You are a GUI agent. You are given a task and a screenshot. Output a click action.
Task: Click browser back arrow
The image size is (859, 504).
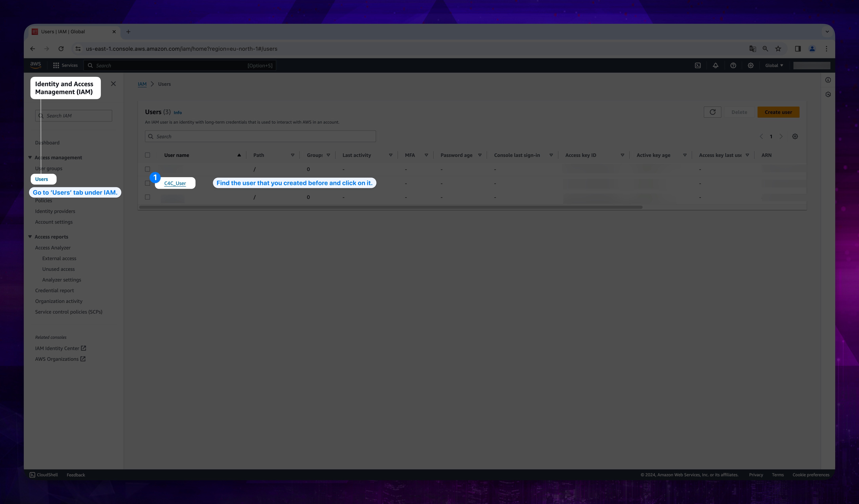click(x=33, y=49)
